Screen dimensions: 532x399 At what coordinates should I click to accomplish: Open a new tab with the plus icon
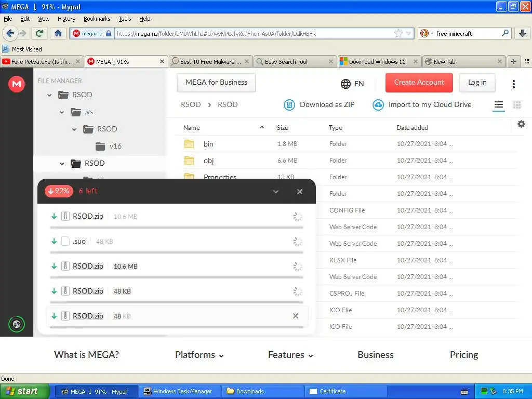[514, 61]
